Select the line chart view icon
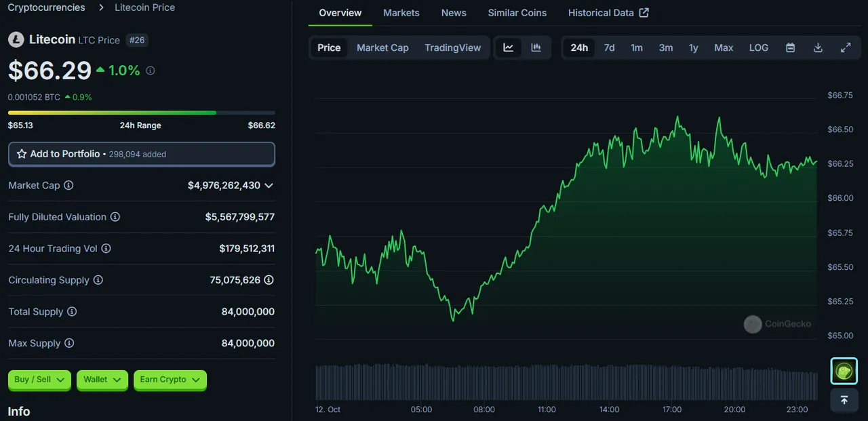 click(x=509, y=47)
